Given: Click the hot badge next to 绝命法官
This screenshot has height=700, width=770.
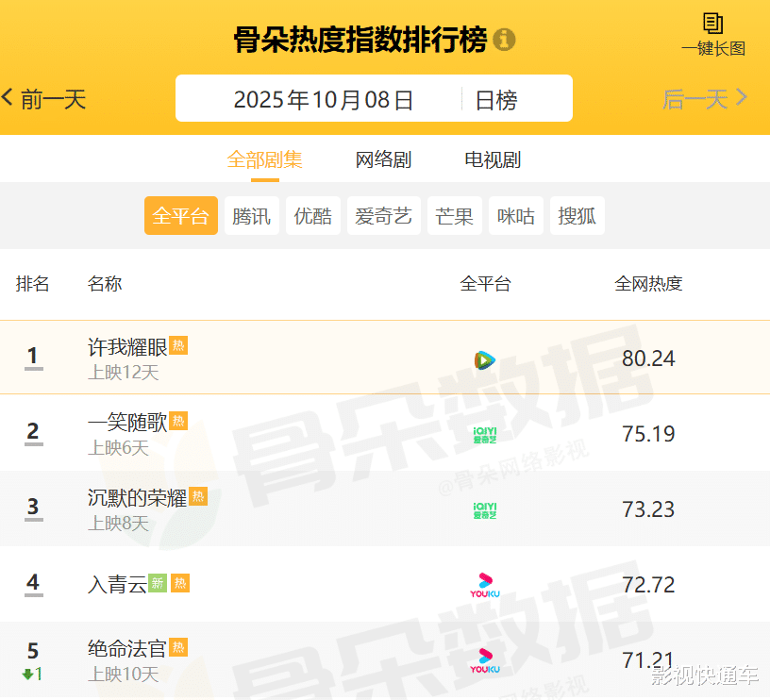Looking at the screenshot, I should pos(178,647).
